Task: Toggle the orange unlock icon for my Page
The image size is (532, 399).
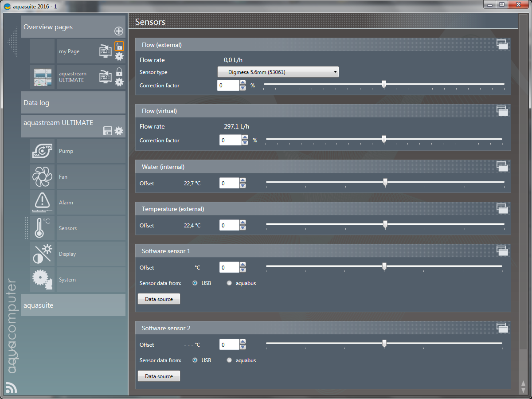Action: pos(119,46)
